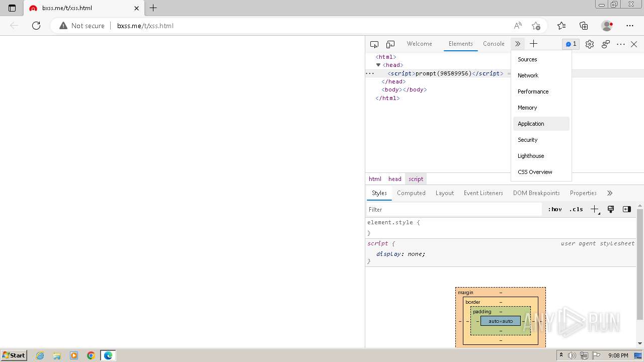Choose Performance from the tools menu
This screenshot has width=644, height=362.
[541, 92]
